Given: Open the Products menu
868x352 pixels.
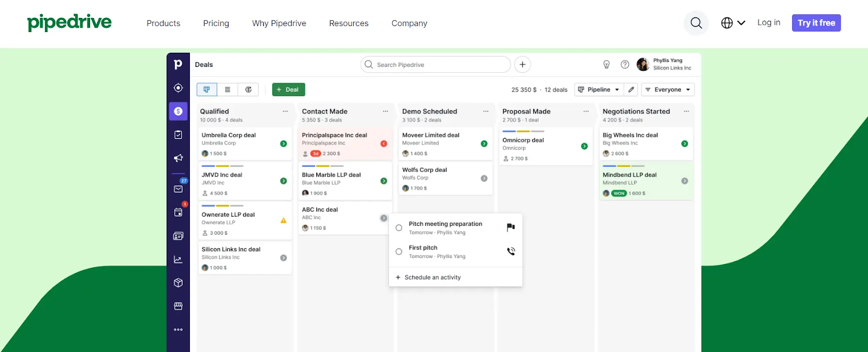Looking at the screenshot, I should tap(163, 23).
